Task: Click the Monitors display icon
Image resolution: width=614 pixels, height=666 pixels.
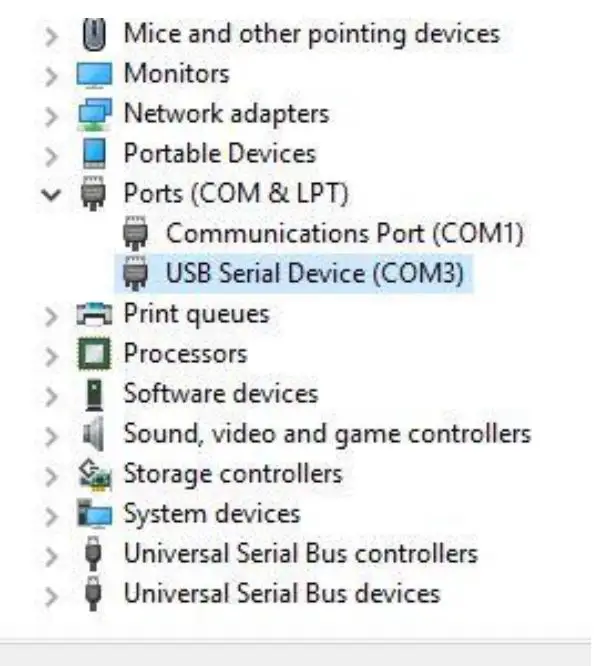Action: (93, 74)
